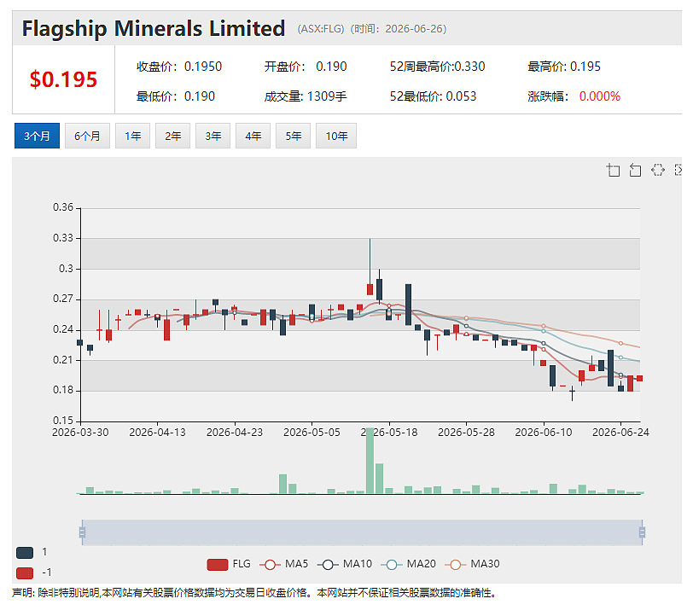Switch to the 6个月 range tab

87,136
